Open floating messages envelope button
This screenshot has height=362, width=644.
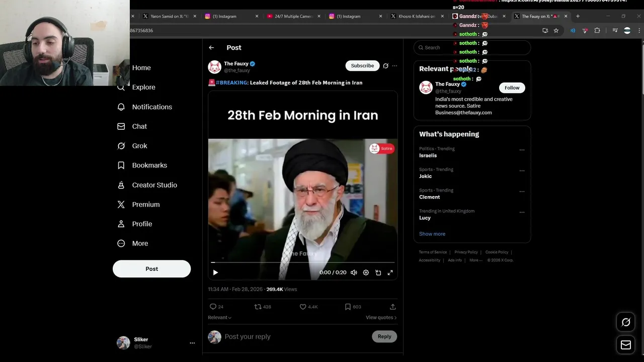pyautogui.click(x=626, y=345)
